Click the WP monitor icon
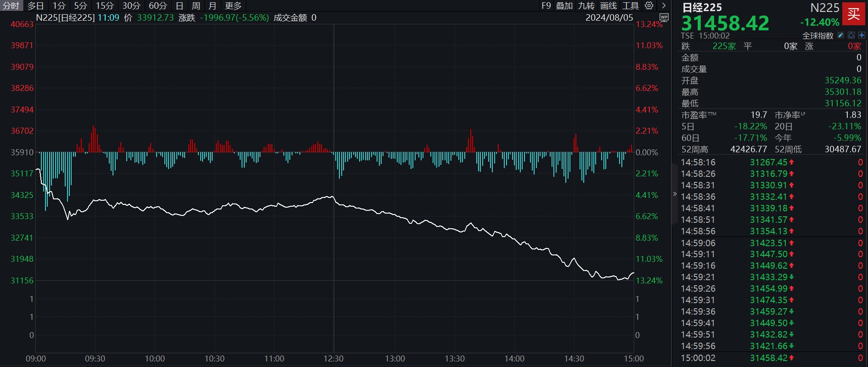 664,17
